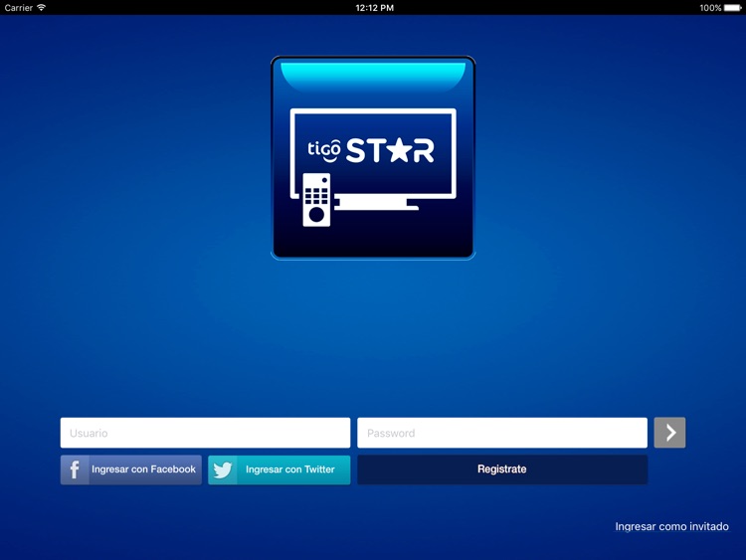Screen dimensions: 746x560
Task: Tap the Tigo Star TV logo
Action: click(373, 158)
